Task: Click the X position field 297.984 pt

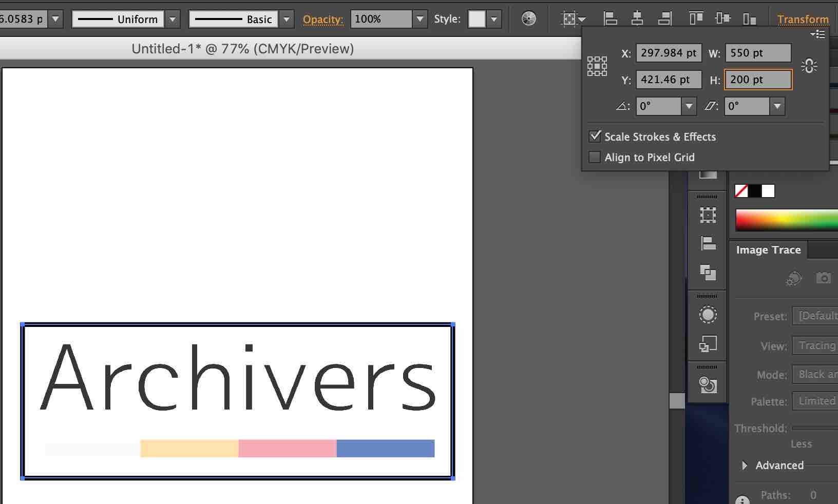Action: point(669,53)
